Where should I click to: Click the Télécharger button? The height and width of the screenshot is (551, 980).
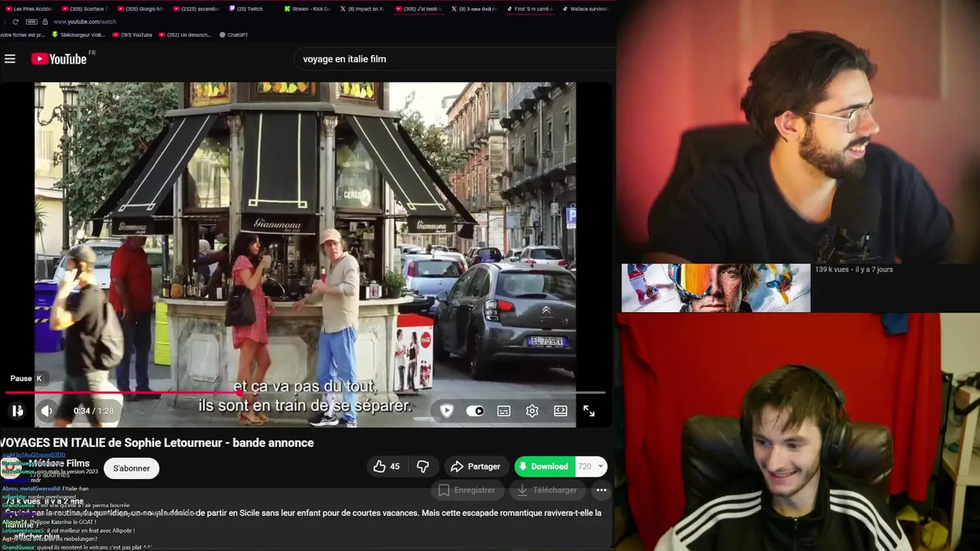point(547,490)
